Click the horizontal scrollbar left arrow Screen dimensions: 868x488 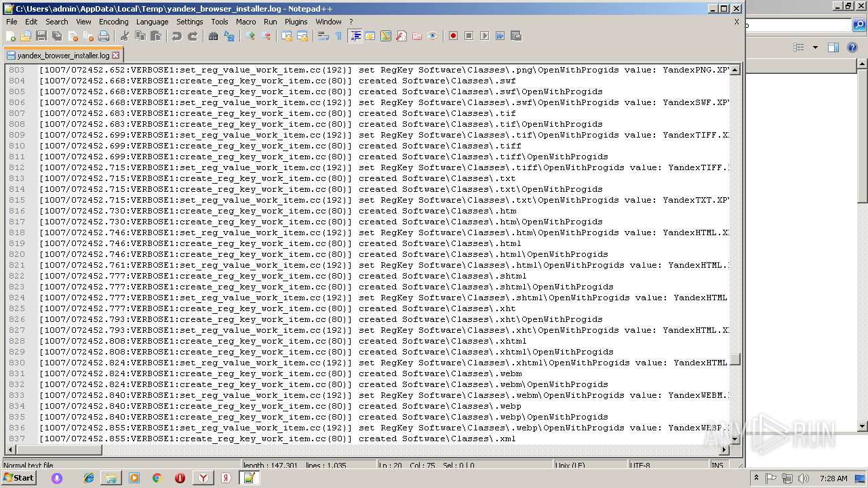(x=9, y=450)
